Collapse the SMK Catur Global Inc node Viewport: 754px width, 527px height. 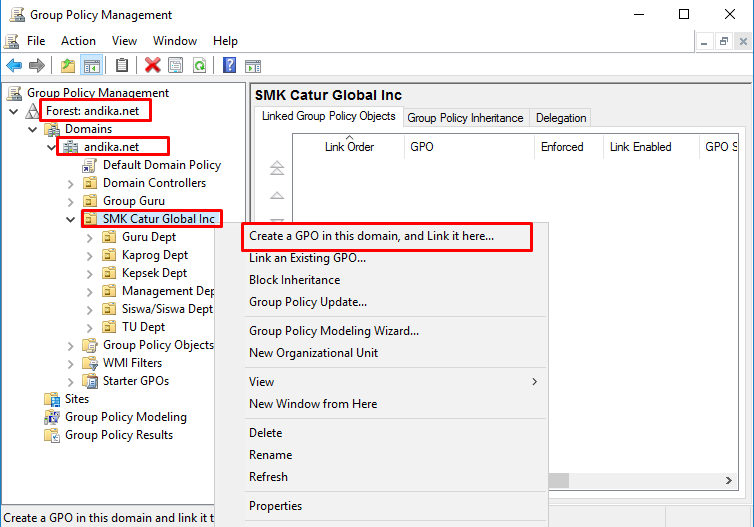(x=71, y=219)
